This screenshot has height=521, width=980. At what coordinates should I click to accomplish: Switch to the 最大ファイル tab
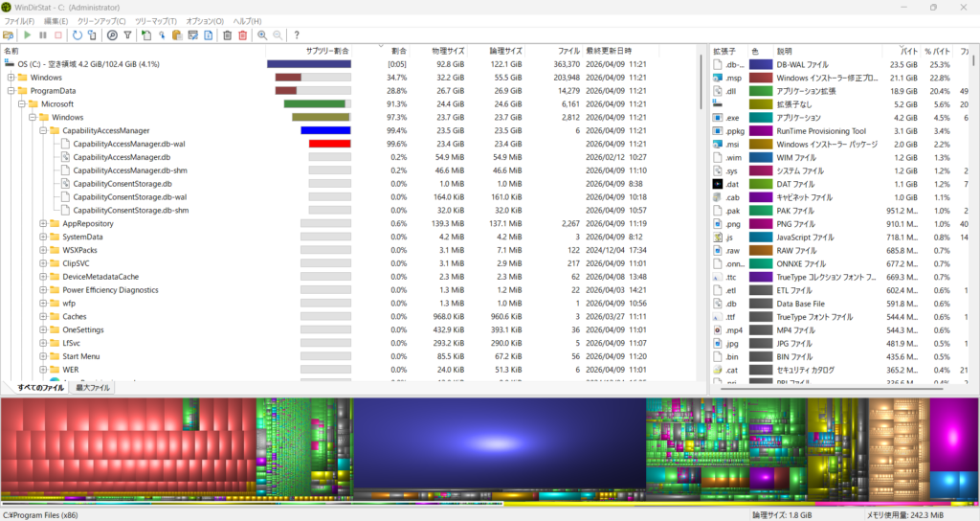[94, 388]
